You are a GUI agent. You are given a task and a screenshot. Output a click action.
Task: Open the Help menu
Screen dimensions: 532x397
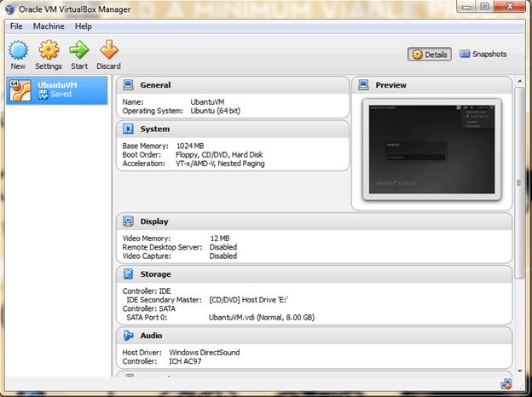click(x=84, y=26)
